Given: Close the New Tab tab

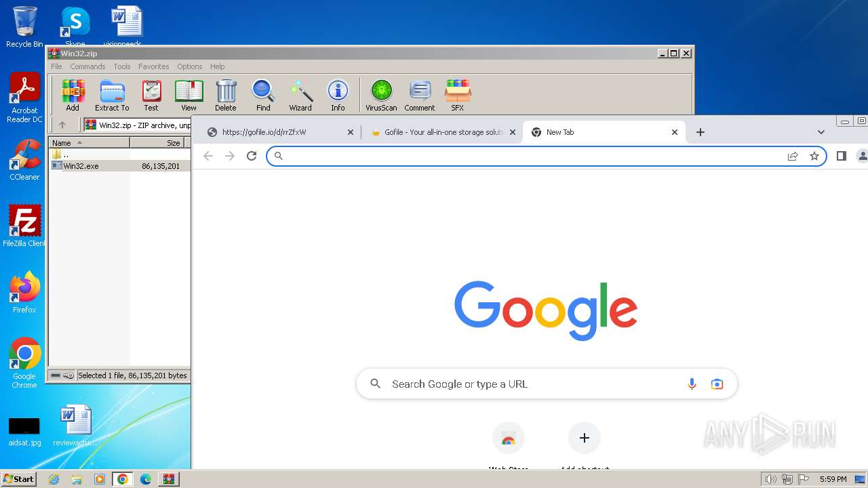Looking at the screenshot, I should point(675,132).
